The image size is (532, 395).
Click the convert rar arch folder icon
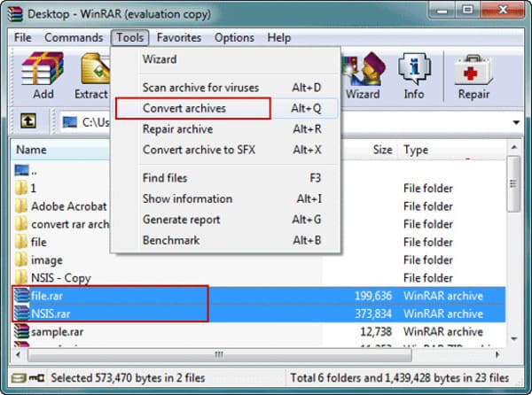[21, 224]
